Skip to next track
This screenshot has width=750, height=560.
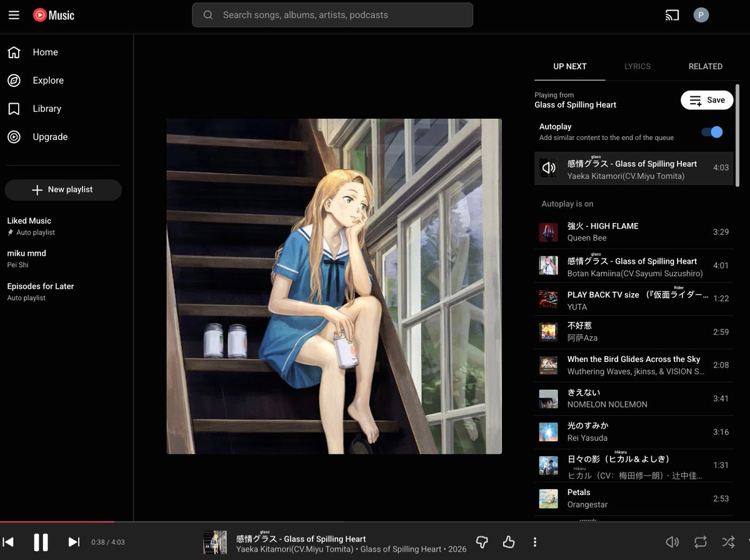(x=74, y=542)
